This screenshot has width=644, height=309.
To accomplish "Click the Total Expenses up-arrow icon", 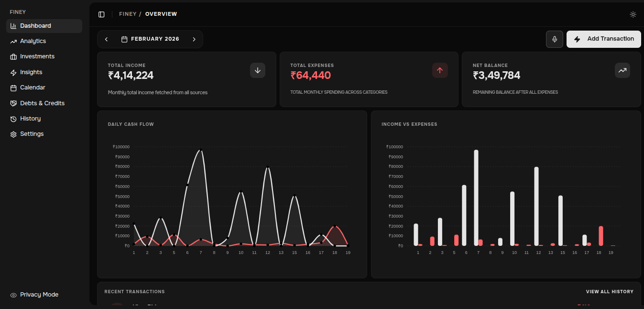I will pyautogui.click(x=440, y=70).
